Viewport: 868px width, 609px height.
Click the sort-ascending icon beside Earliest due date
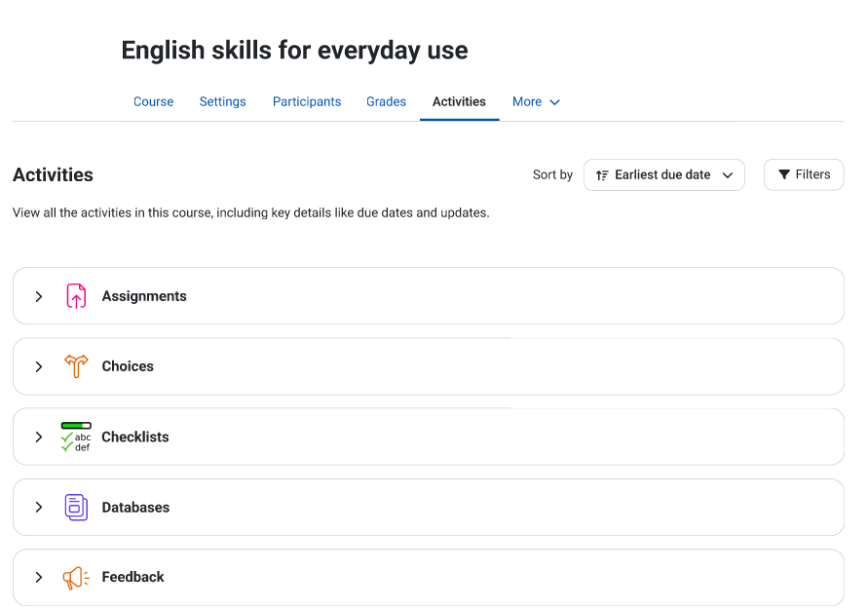point(602,175)
